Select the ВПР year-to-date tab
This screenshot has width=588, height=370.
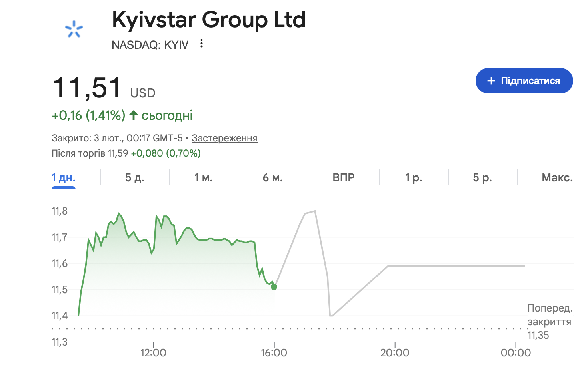[x=343, y=178]
